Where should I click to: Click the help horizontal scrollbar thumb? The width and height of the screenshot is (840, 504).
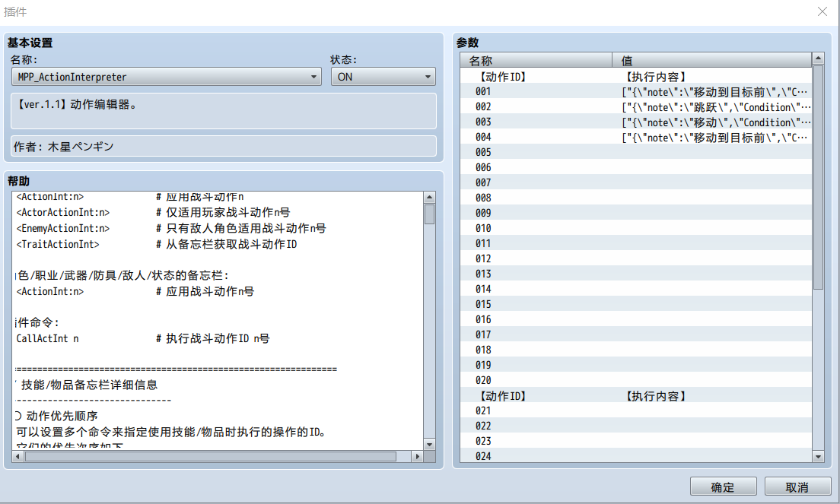(211, 456)
